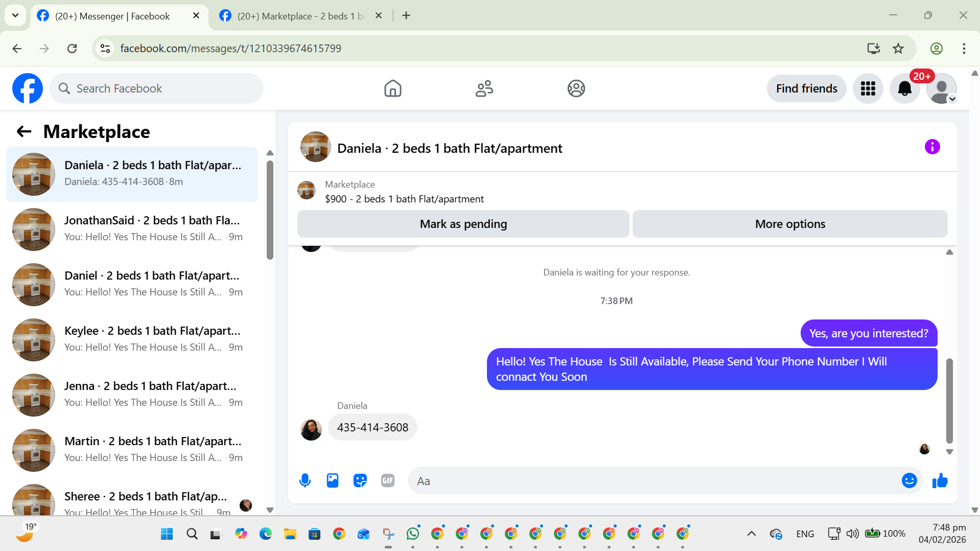This screenshot has height=551, width=980.
Task: Open the Facebook home logo
Action: 28,88
